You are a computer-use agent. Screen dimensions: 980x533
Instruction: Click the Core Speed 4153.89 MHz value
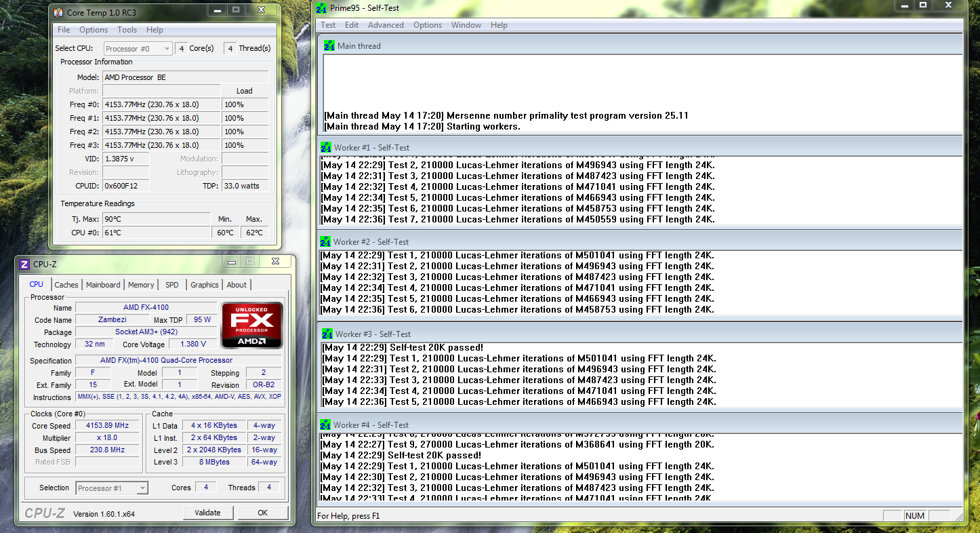coord(108,426)
